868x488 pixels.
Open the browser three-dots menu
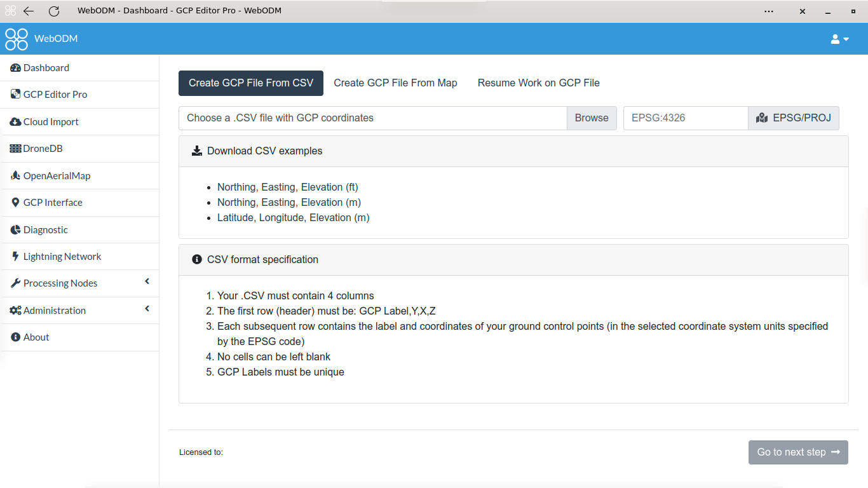769,11
